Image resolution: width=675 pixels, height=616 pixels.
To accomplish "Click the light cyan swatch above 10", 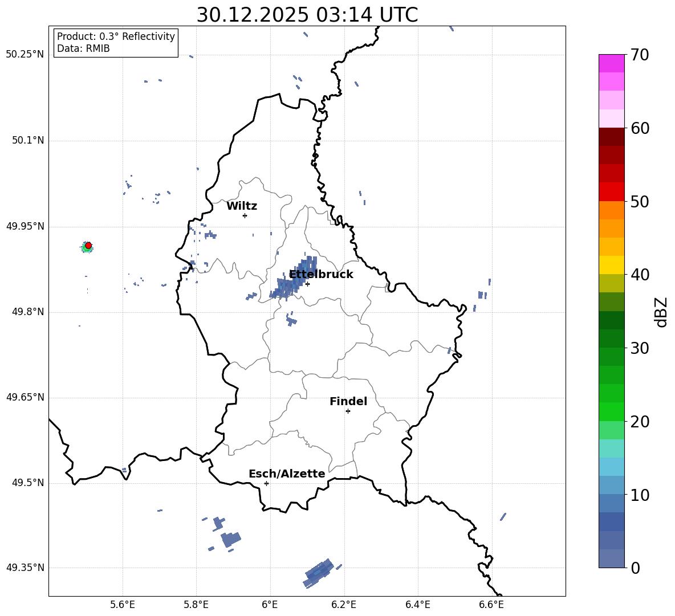I will point(611,467).
